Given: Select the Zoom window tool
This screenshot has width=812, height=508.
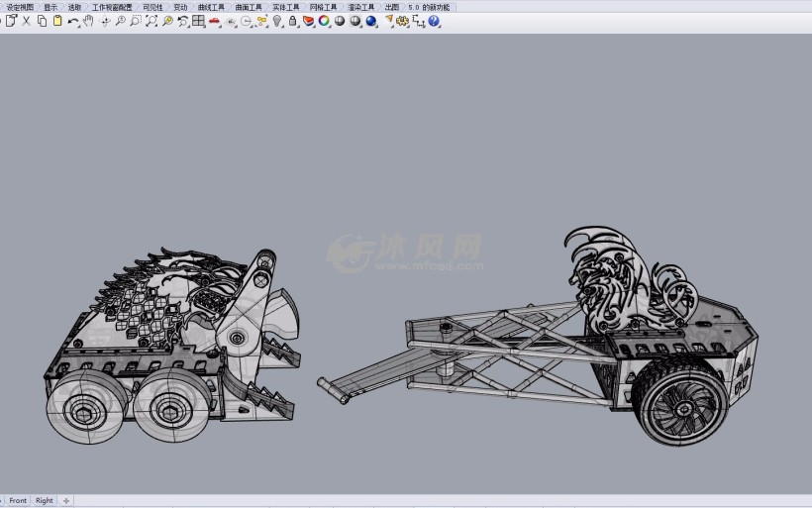Looking at the screenshot, I should tap(136, 21).
